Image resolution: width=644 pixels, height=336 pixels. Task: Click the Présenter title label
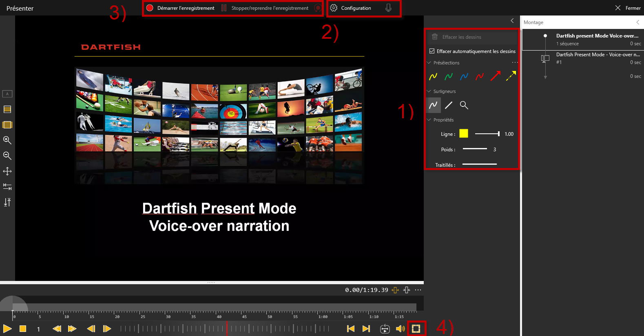pos(20,8)
